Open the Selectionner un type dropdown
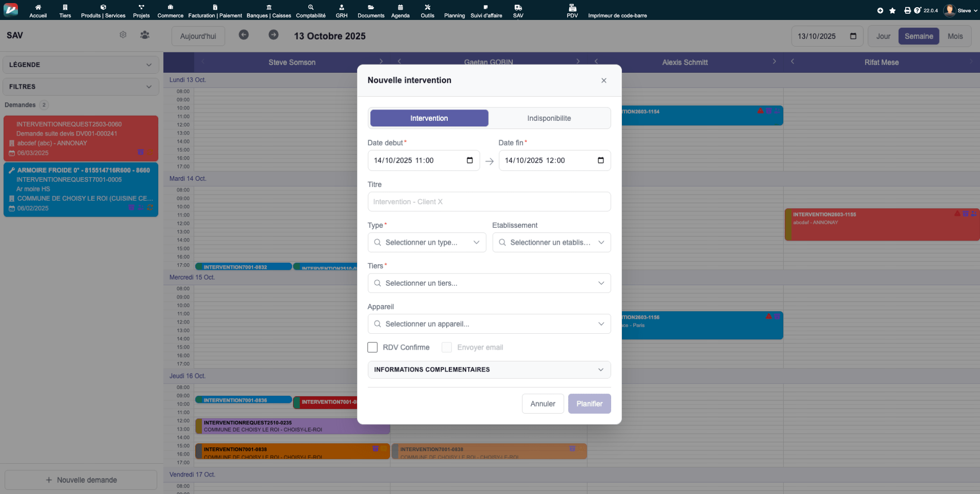Image resolution: width=980 pixels, height=494 pixels. coord(427,243)
